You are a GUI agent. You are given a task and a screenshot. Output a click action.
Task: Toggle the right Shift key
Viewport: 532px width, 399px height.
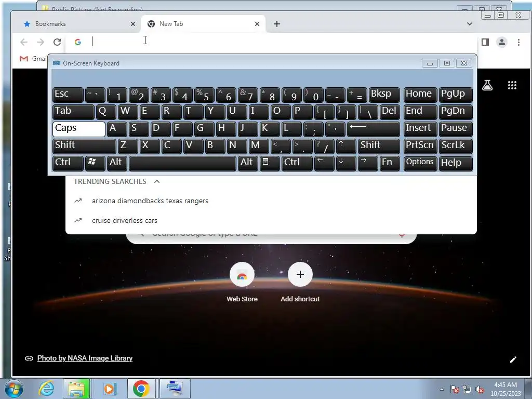[x=379, y=146]
